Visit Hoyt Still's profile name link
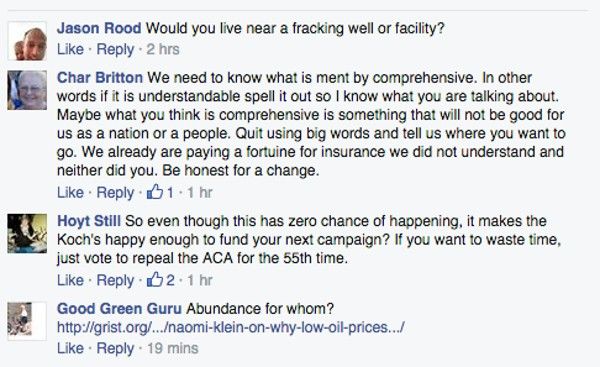 coord(89,221)
